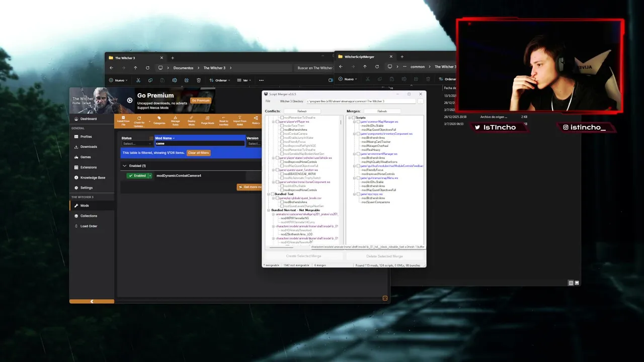Open Extensions in Vortex sidebar
Image resolution: width=644 pixels, height=362 pixels.
89,167
